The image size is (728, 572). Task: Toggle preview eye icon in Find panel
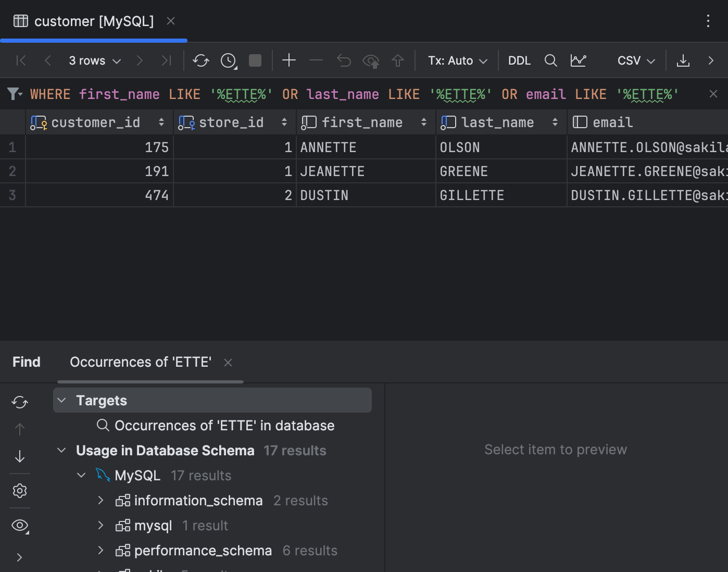(x=19, y=525)
